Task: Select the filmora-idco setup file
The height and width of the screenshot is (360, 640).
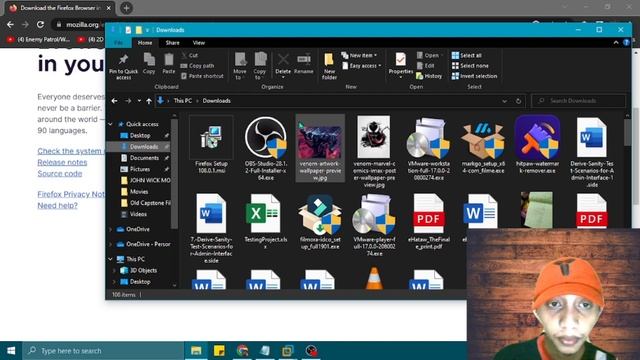Action: [x=320, y=221]
